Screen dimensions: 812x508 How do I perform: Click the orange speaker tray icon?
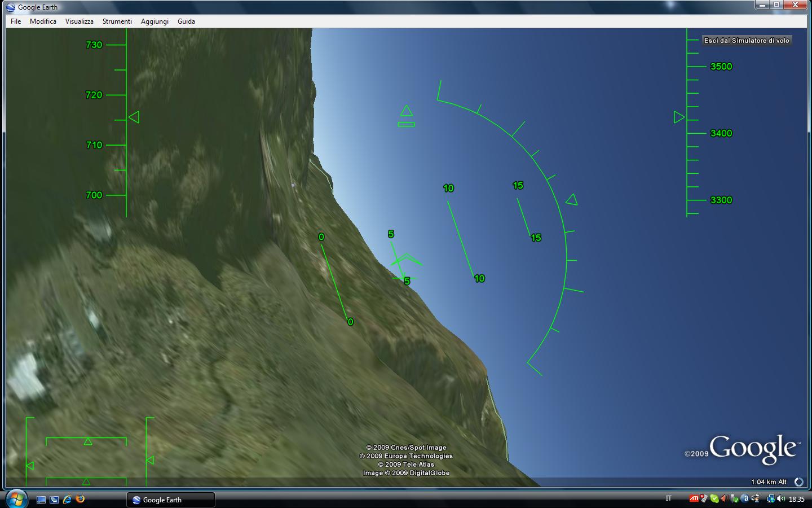pos(725,498)
